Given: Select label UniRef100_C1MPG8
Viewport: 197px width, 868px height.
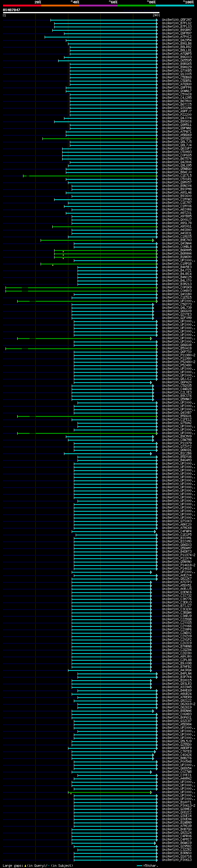Looking at the screenshot, I should [177, 264].
